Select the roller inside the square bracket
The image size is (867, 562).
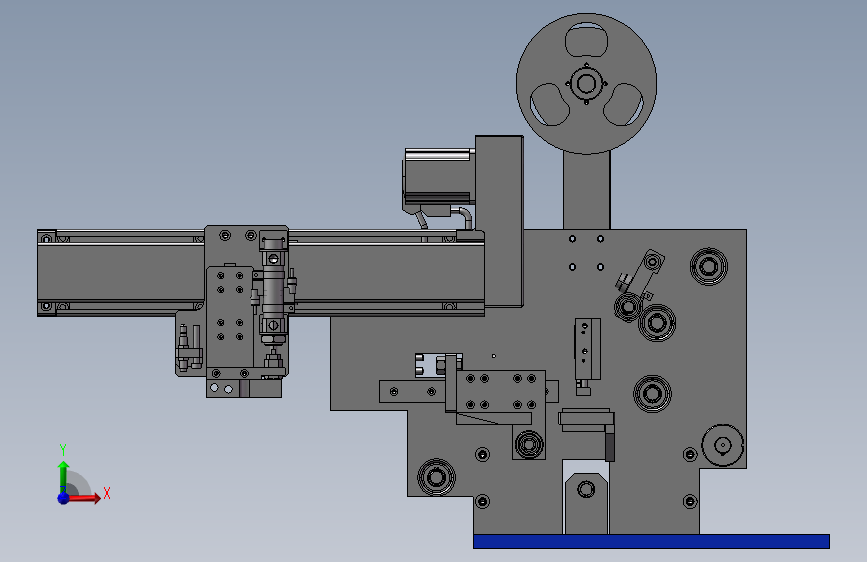coord(529,444)
